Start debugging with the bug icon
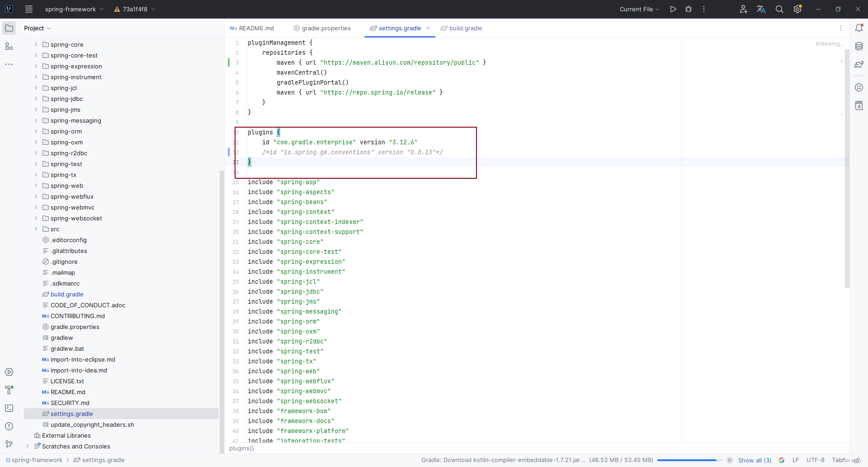The height and width of the screenshot is (467, 868). pyautogui.click(x=689, y=9)
